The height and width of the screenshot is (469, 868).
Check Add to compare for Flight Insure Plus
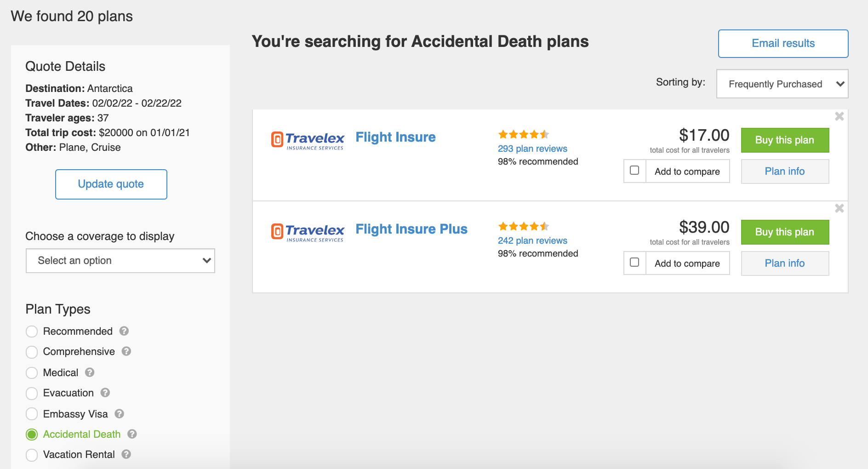click(634, 263)
